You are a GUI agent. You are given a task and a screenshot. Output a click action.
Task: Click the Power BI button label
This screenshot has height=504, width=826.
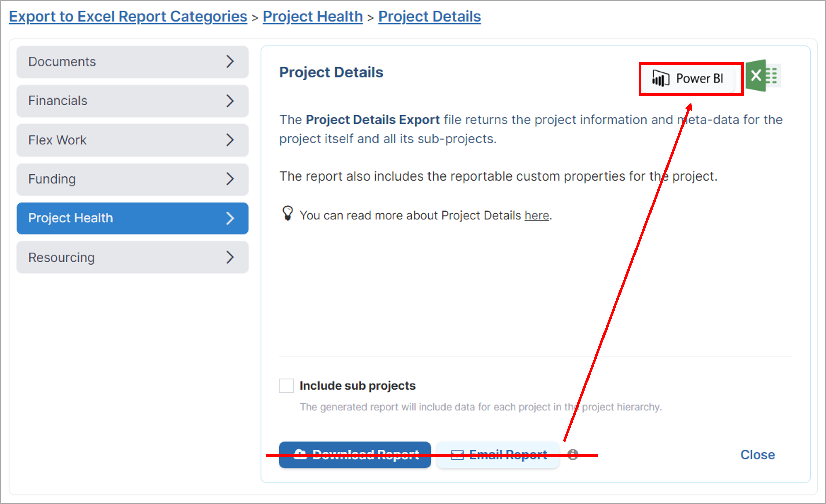pyautogui.click(x=700, y=78)
